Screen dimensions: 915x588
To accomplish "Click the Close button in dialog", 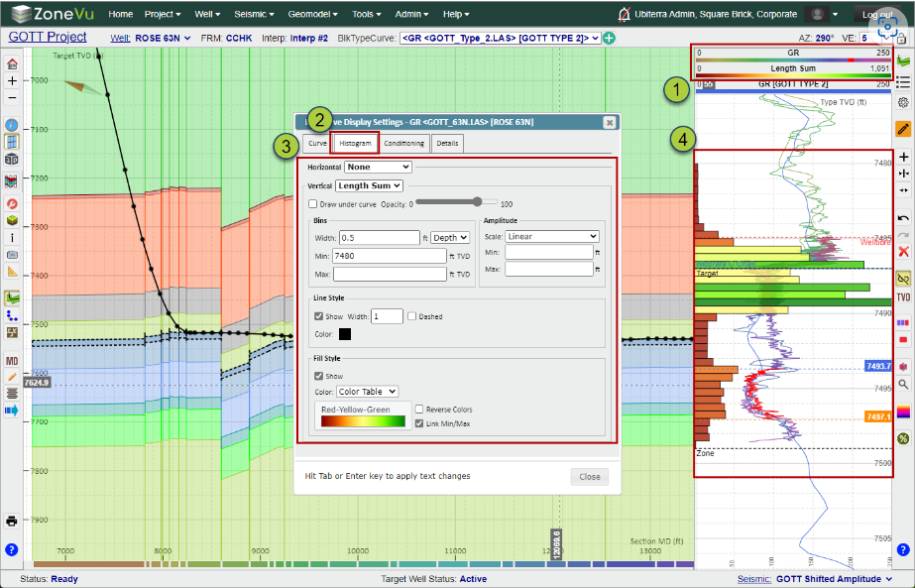I will (590, 477).
